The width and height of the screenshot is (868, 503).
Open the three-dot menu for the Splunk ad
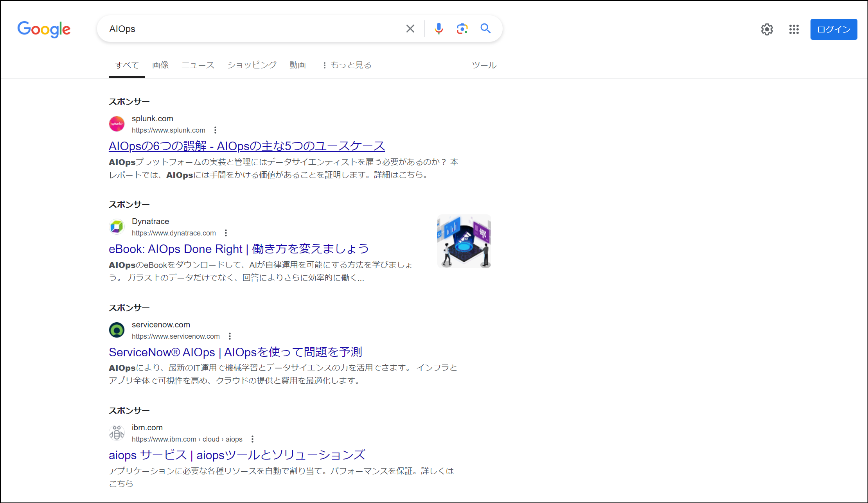(x=215, y=130)
